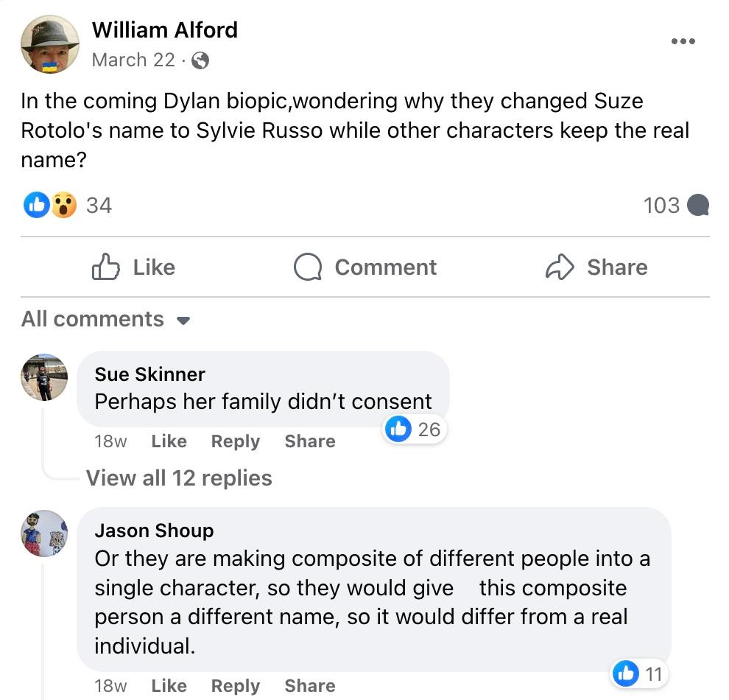Screen dimensions: 729x700
Task: Click the like reaction count on Jason's comment
Action: point(639,673)
